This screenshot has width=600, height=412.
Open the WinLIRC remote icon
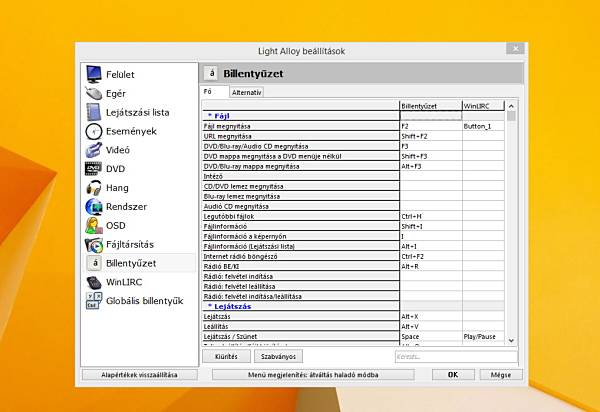[x=94, y=282]
